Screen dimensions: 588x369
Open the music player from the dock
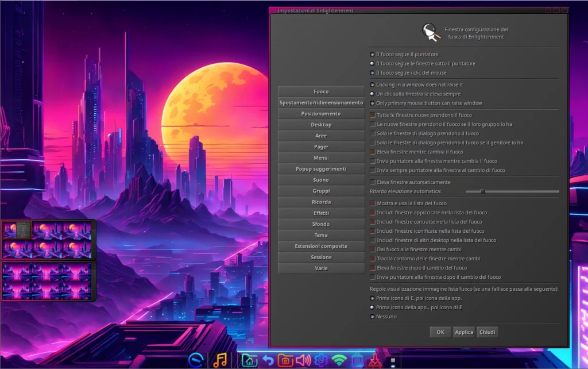click(220, 360)
